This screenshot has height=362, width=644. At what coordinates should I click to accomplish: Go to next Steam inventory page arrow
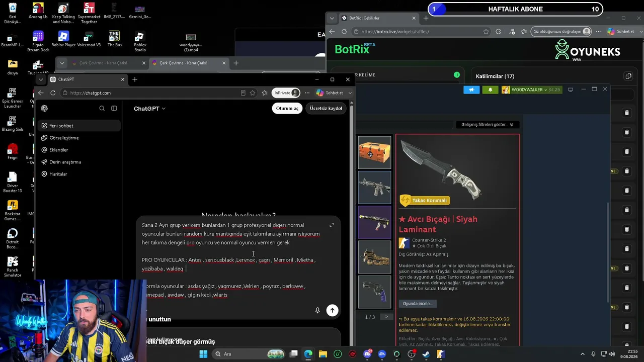[x=386, y=317]
